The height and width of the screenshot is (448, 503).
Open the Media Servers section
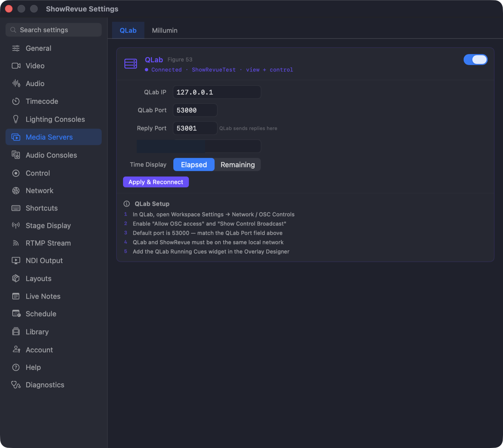click(x=54, y=137)
